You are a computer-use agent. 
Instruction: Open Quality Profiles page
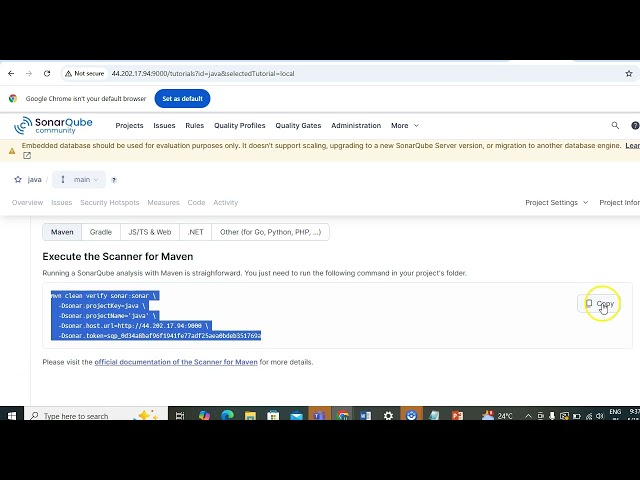[x=240, y=125]
